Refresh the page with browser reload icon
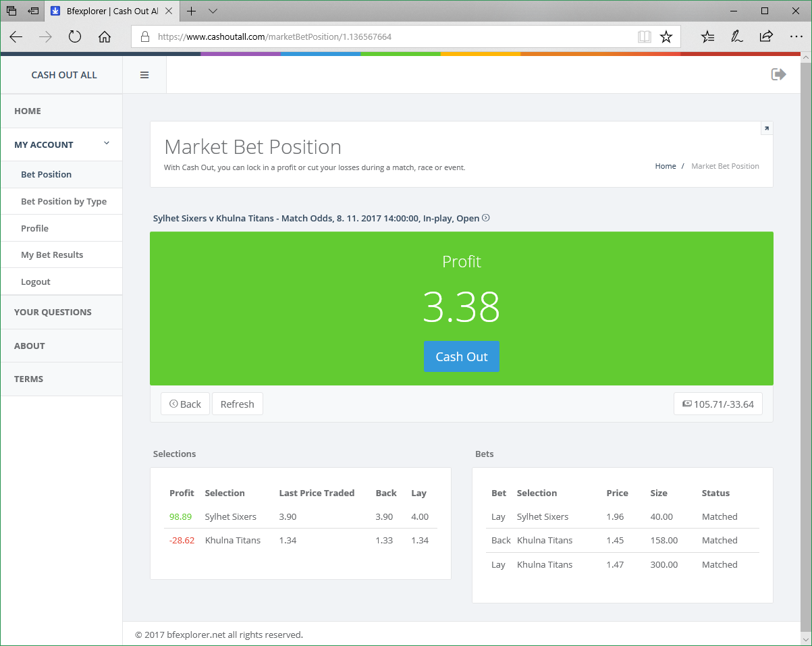 (75, 37)
